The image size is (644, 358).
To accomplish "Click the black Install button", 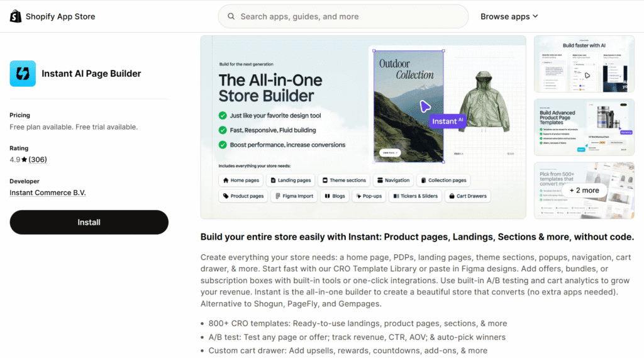I will coord(89,222).
